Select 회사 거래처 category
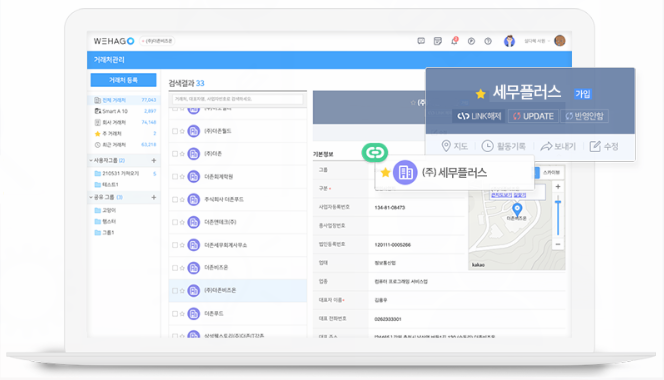 (x=124, y=122)
